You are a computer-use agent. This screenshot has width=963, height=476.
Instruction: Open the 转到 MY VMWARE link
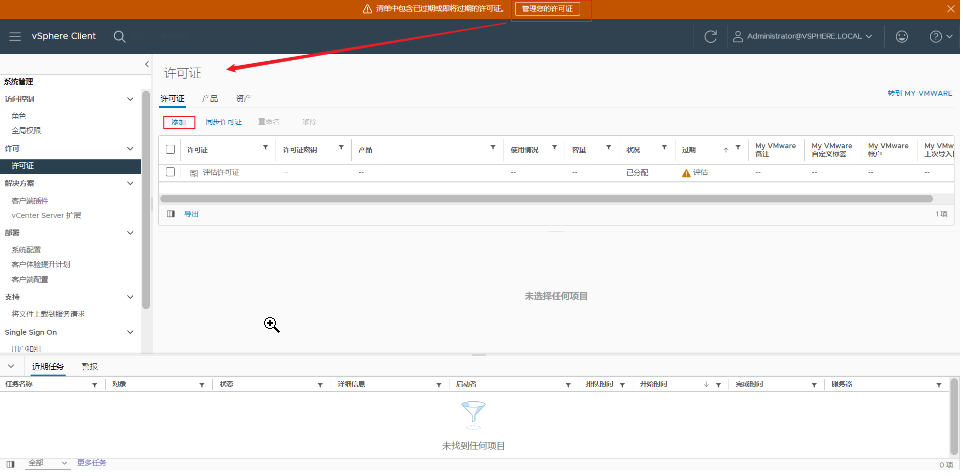point(920,93)
